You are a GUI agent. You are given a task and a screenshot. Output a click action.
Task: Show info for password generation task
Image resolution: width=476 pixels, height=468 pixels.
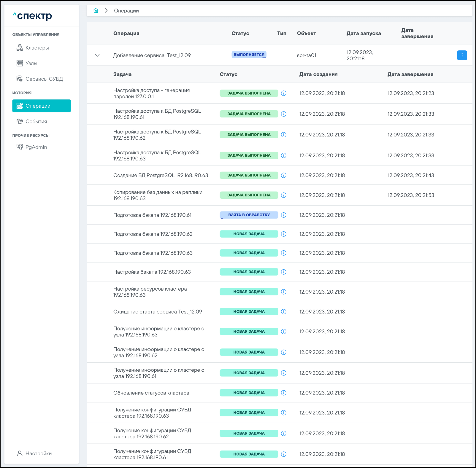point(284,93)
